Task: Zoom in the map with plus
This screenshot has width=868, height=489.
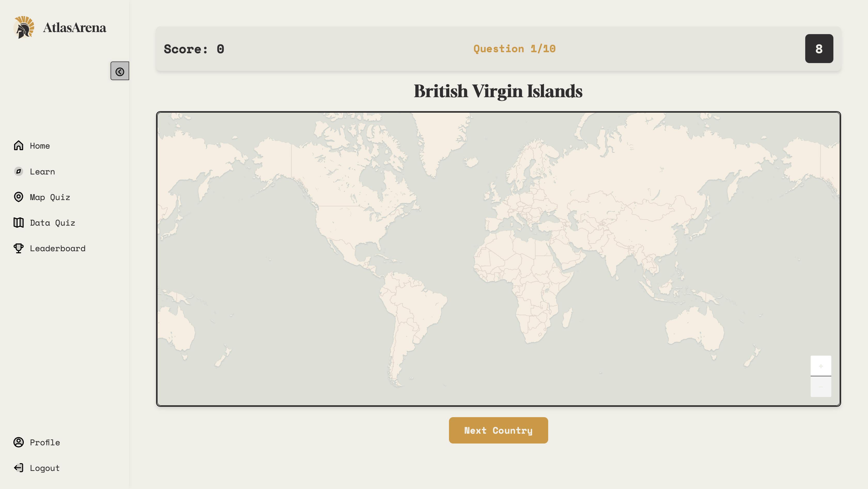Action: (x=820, y=366)
